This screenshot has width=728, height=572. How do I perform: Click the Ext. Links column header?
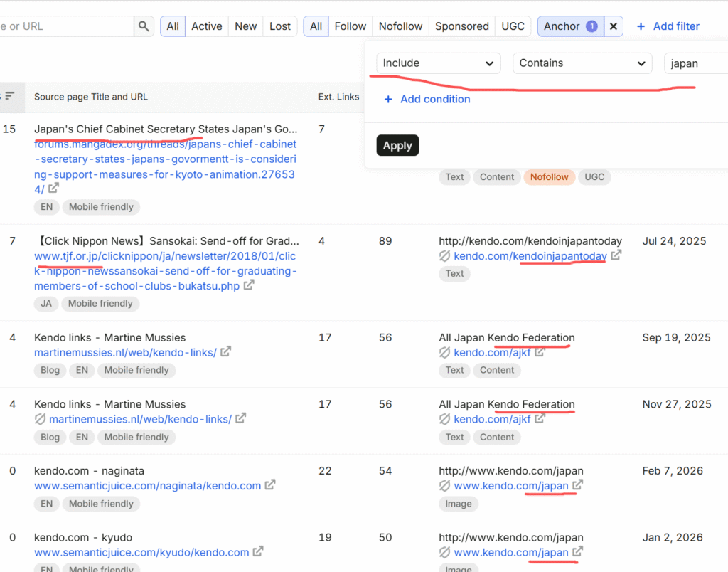coord(338,97)
